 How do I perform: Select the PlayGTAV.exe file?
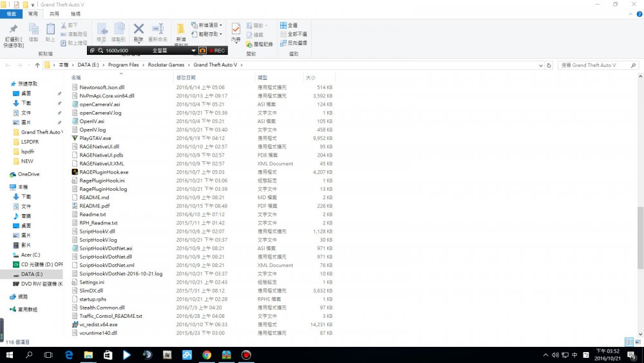point(95,138)
